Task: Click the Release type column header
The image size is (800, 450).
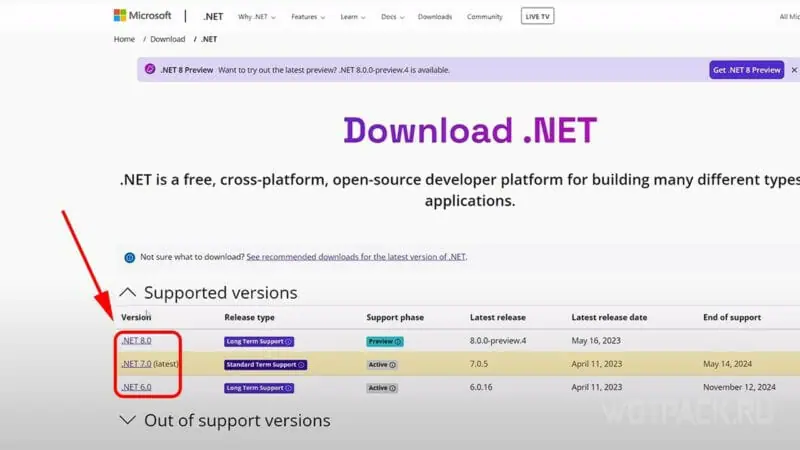Action: coord(249,317)
